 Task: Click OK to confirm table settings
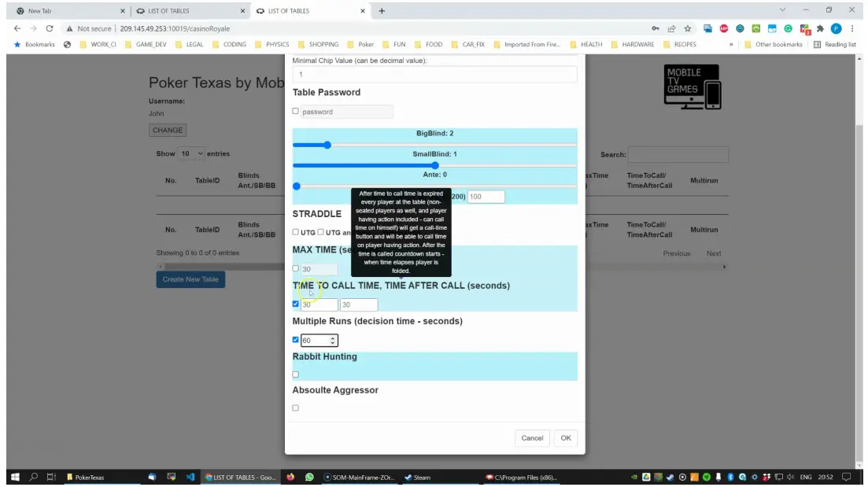click(565, 437)
